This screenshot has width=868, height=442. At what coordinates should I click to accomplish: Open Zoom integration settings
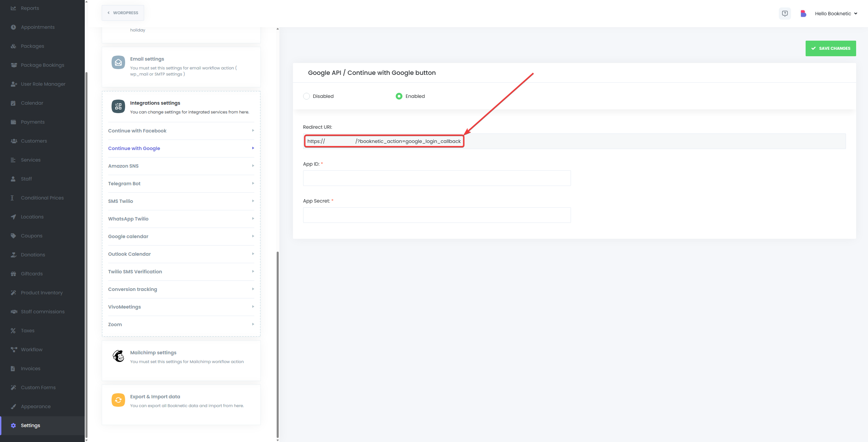[x=181, y=324]
